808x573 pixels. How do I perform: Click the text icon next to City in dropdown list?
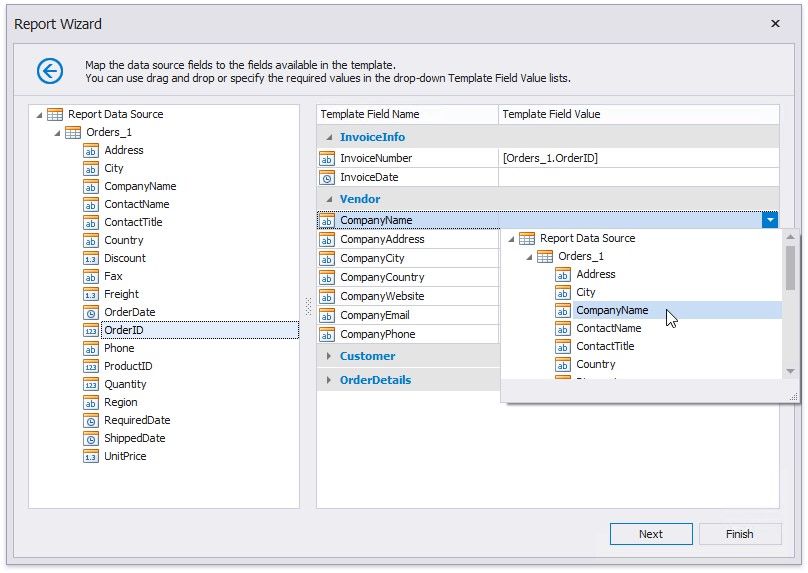tap(562, 292)
